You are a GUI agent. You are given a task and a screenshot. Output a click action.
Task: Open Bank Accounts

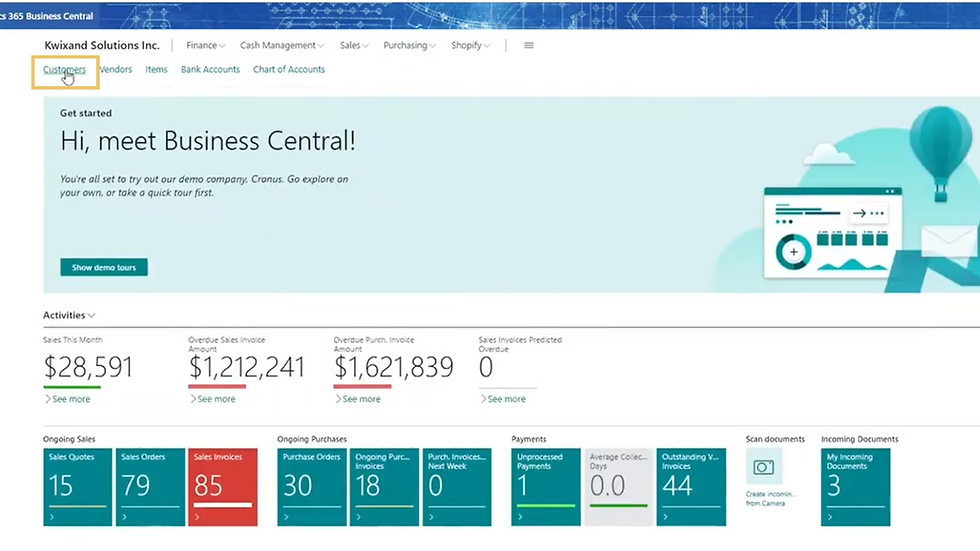coord(210,69)
